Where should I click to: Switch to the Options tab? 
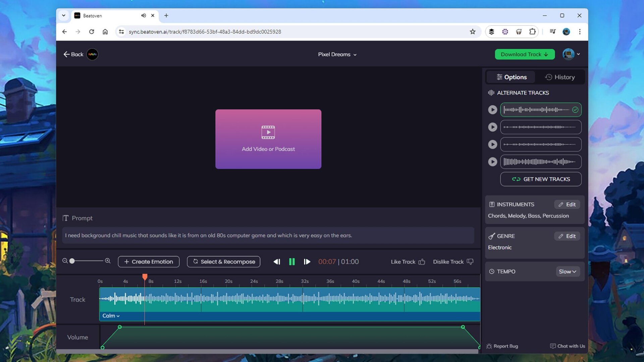511,77
